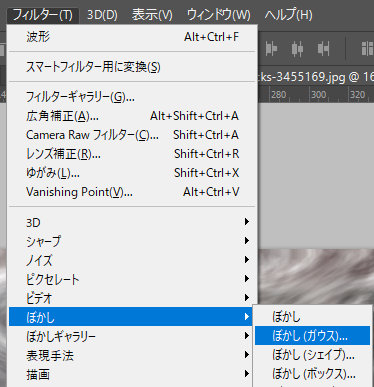This screenshot has width=374, height=387.
Task: Expand the 3D filter submenu
Action: [x=132, y=222]
